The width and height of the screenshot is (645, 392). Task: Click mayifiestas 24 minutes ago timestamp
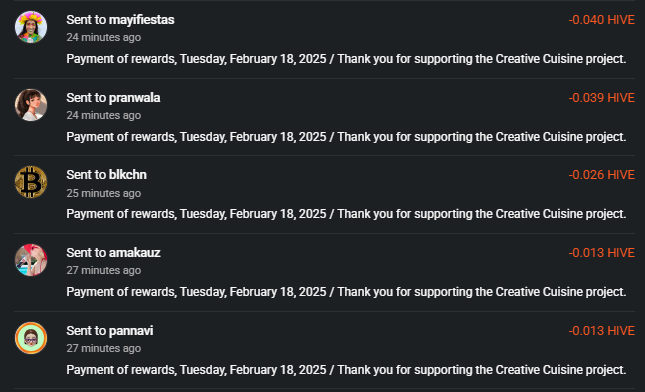tap(104, 37)
